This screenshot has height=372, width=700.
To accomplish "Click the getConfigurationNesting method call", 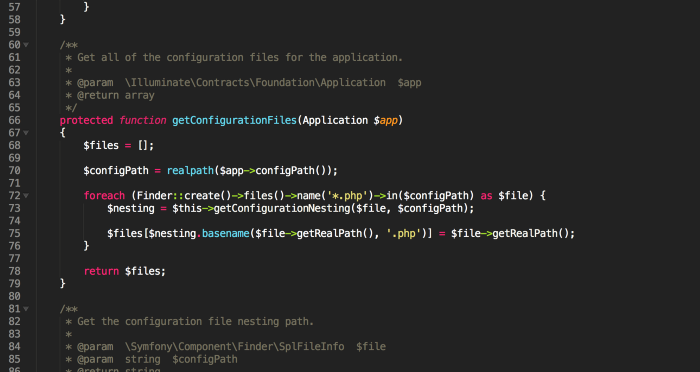I will tap(282, 209).
